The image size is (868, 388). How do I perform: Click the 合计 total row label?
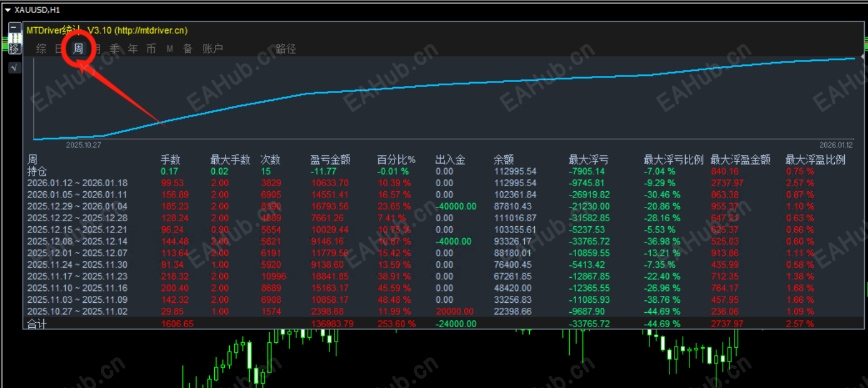click(x=37, y=323)
